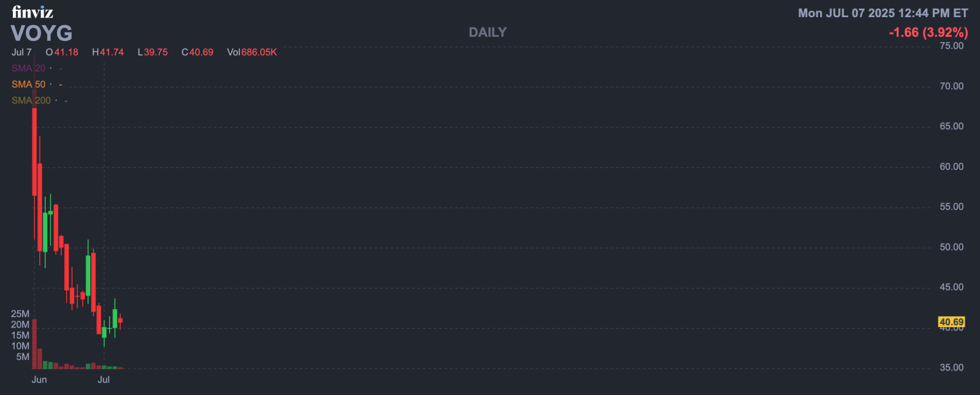Click the Jul 7 date label
Screen dimensions: 980x395
pos(21,53)
